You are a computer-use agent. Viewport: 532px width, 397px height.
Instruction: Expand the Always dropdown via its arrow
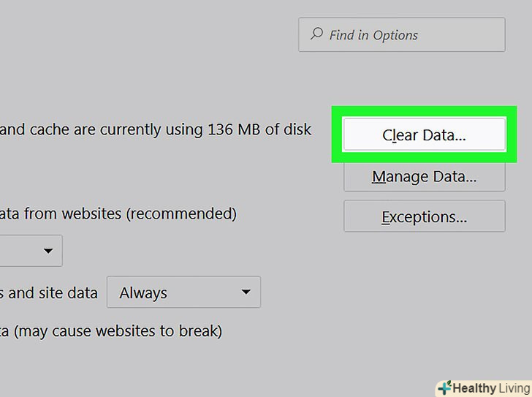pyautogui.click(x=246, y=293)
